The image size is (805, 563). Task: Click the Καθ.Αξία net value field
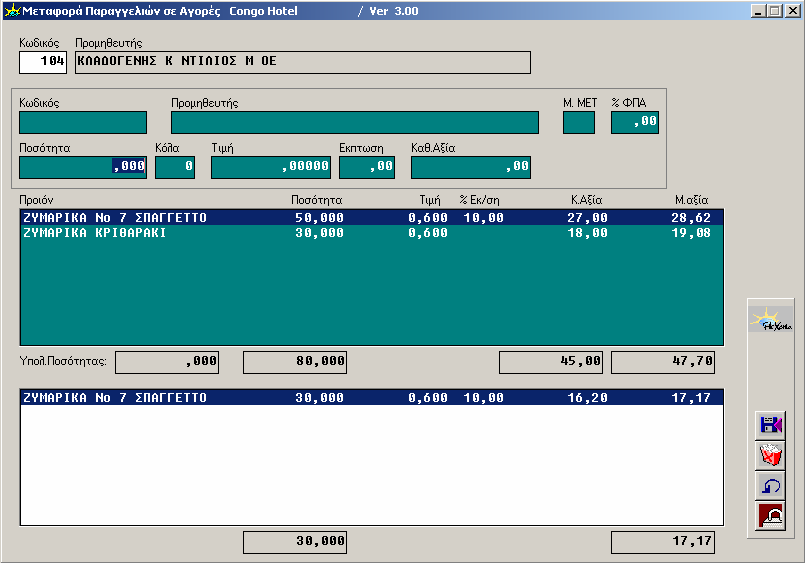tap(471, 167)
